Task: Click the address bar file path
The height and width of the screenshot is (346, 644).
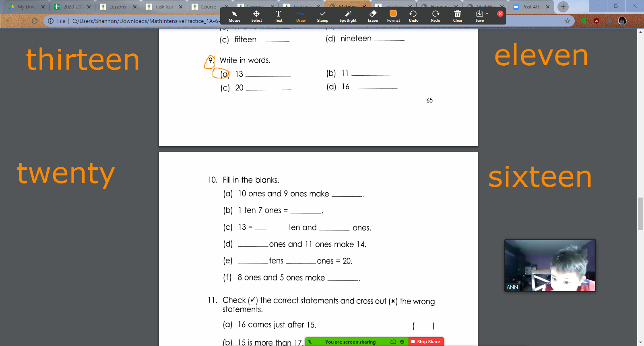Action: point(146,21)
